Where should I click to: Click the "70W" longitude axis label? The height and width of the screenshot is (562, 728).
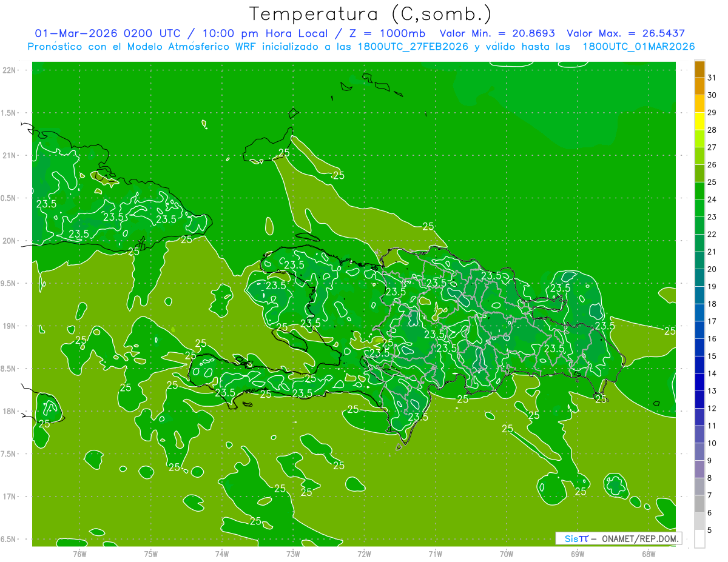pyautogui.click(x=507, y=554)
